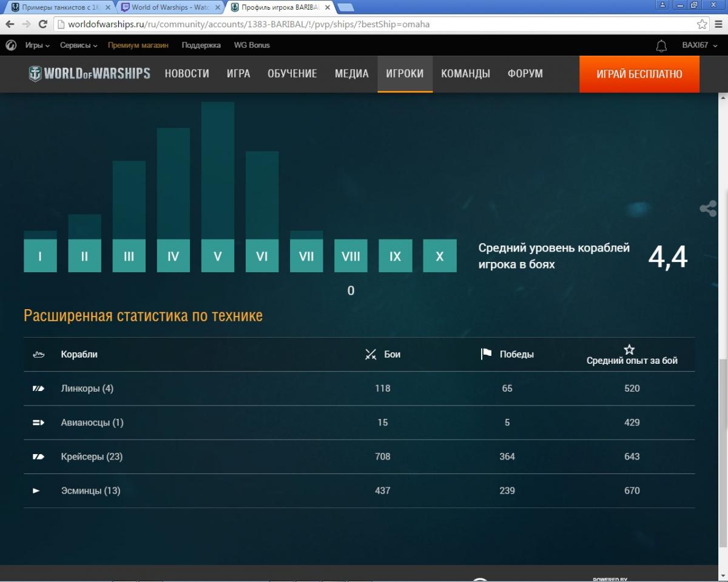Click the notification bell icon
The image size is (728, 582).
pyautogui.click(x=661, y=45)
